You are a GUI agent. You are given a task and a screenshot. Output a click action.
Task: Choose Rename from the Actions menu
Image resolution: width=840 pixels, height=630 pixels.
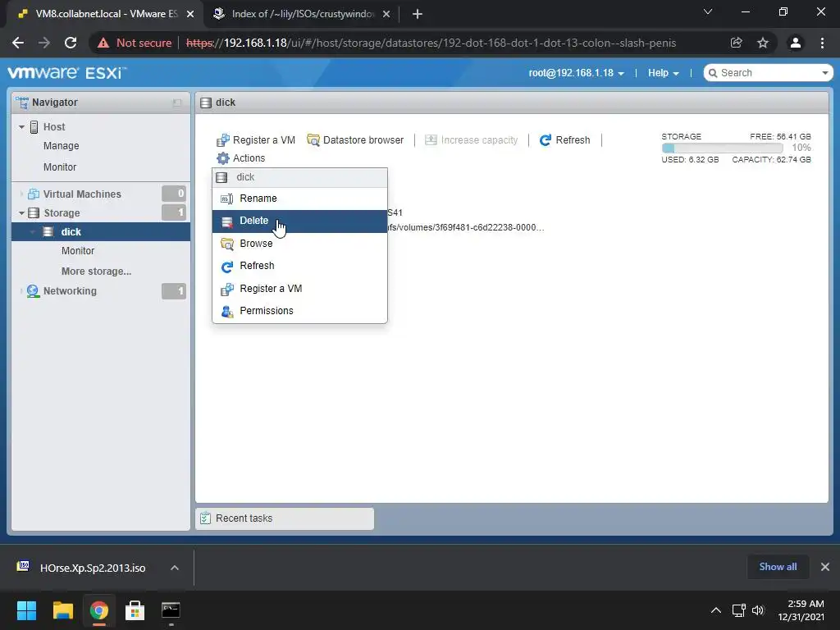(299, 199)
